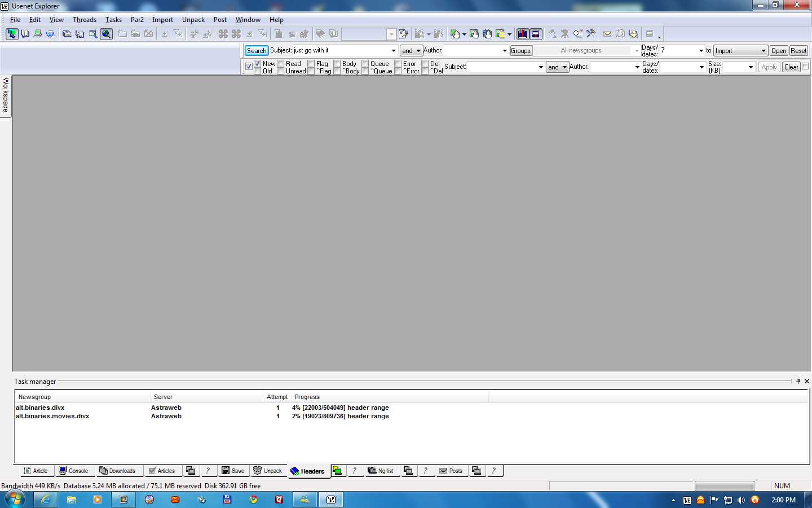Switch to the Downloads tab
Image resolution: width=812 pixels, height=508 pixels.
pyautogui.click(x=117, y=471)
